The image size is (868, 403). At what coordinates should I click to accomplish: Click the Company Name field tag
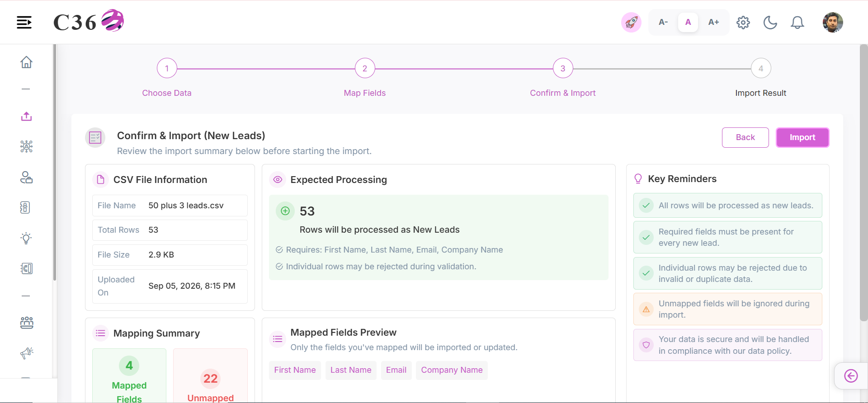point(452,370)
